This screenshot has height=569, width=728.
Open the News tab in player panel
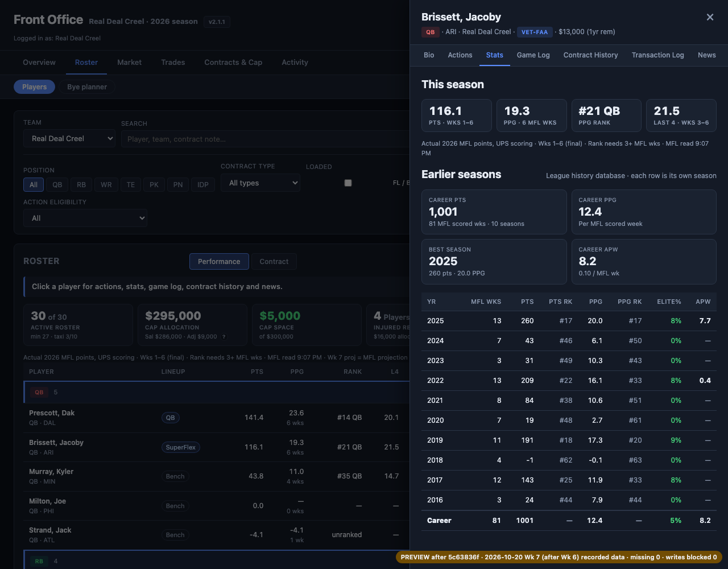coord(707,55)
